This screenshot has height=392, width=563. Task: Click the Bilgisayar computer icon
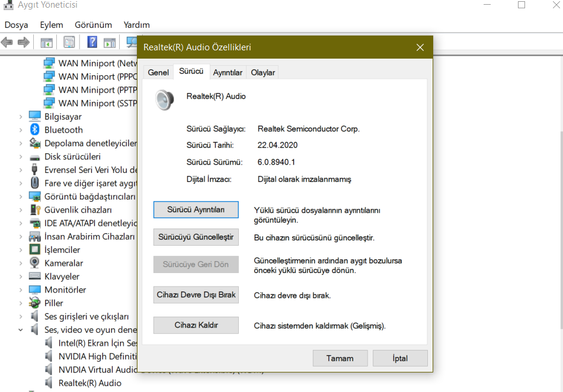35,116
